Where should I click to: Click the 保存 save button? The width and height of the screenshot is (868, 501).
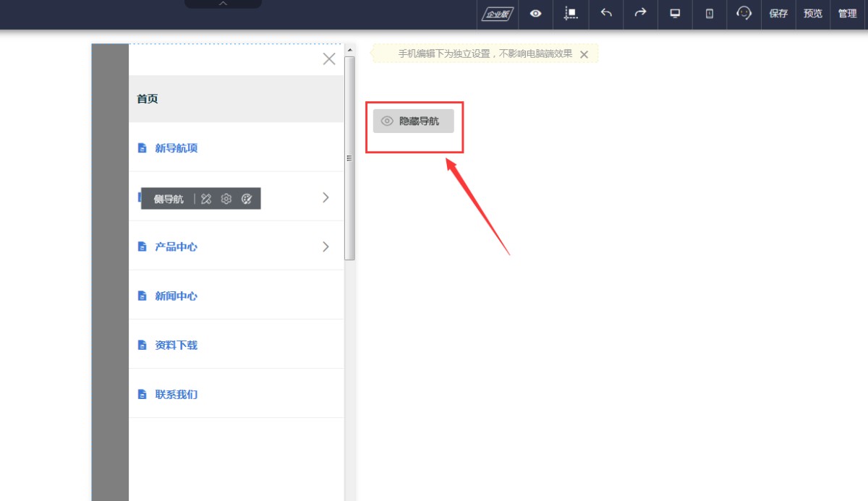778,14
